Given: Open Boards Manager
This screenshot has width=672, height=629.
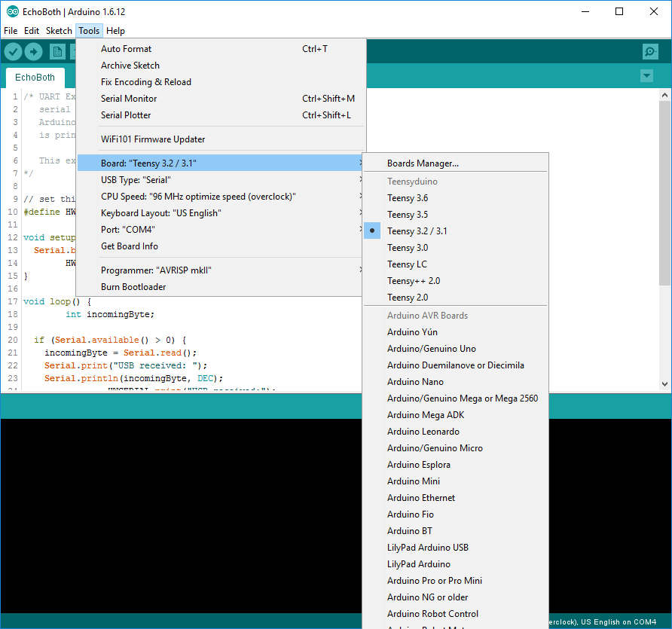Looking at the screenshot, I should tap(423, 163).
